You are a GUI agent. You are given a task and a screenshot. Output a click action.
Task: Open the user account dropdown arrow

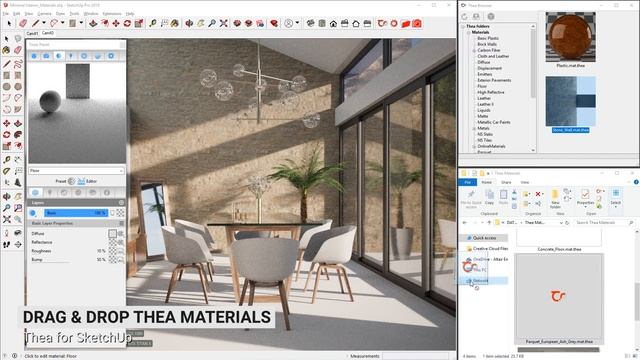point(297,23)
